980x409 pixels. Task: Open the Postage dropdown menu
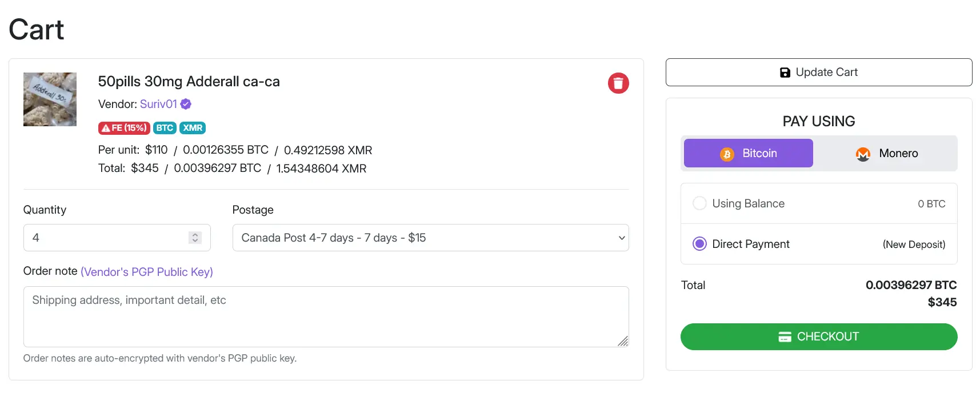click(430, 238)
